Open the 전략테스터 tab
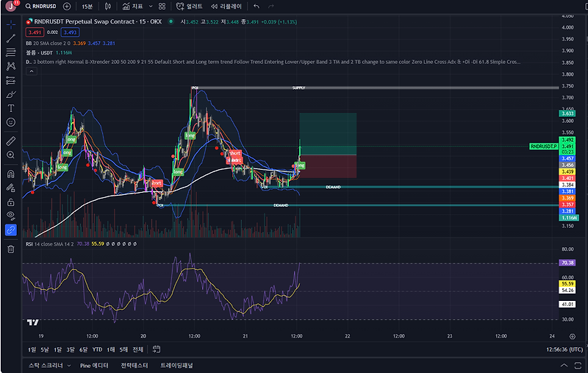 [x=135, y=366]
